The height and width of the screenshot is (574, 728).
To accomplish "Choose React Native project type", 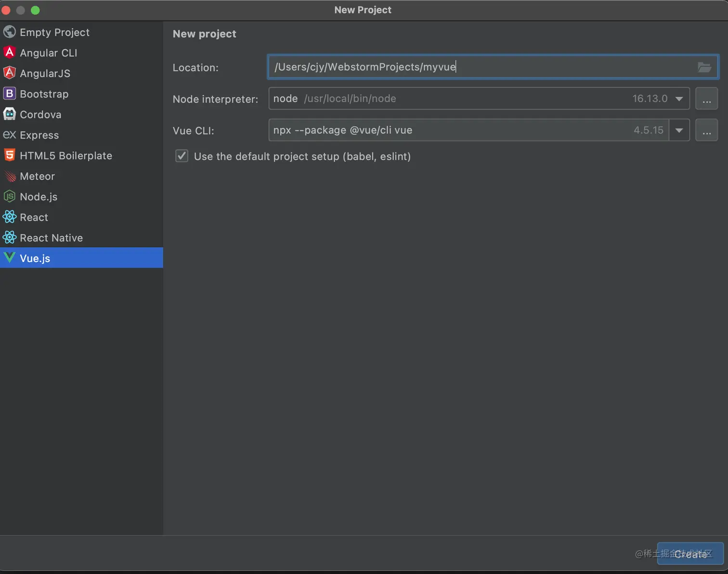I will 51,238.
